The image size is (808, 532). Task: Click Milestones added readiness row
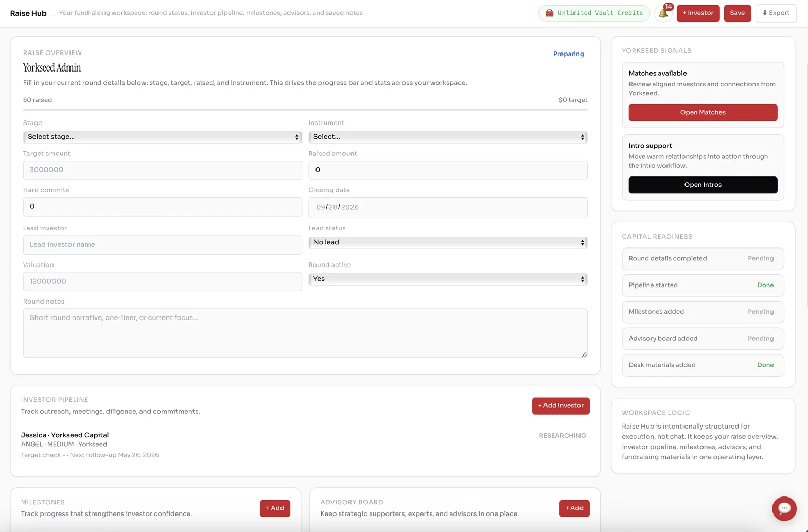tap(702, 312)
